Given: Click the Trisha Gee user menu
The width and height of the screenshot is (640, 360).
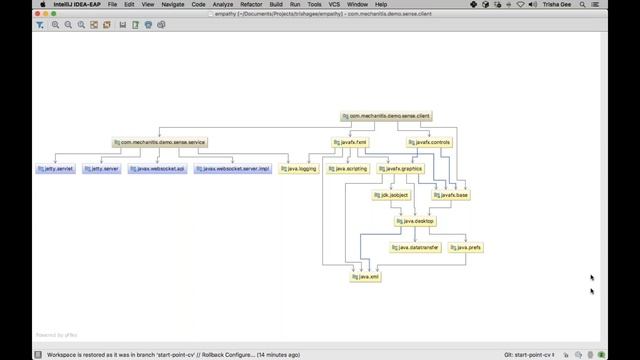Looking at the screenshot, I should pos(557,4).
